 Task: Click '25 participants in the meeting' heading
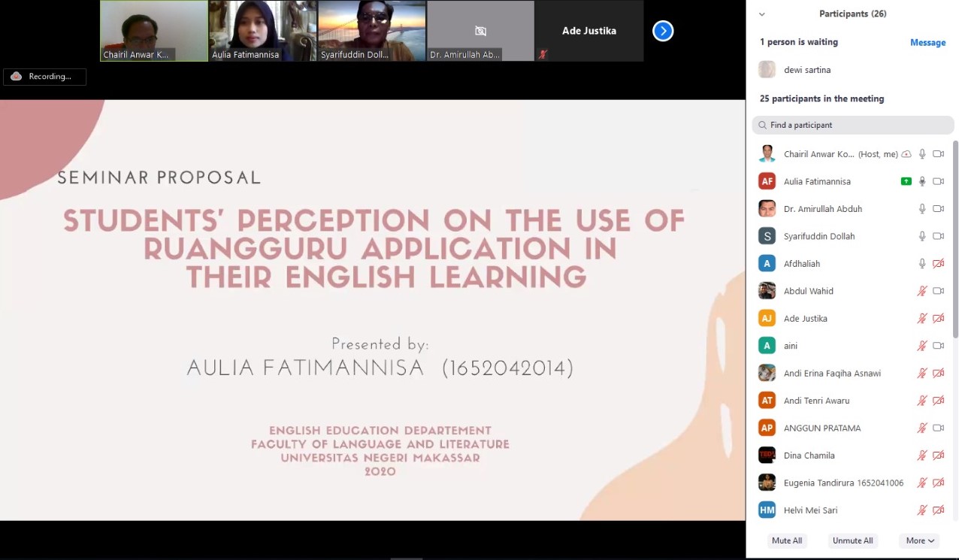click(x=821, y=98)
